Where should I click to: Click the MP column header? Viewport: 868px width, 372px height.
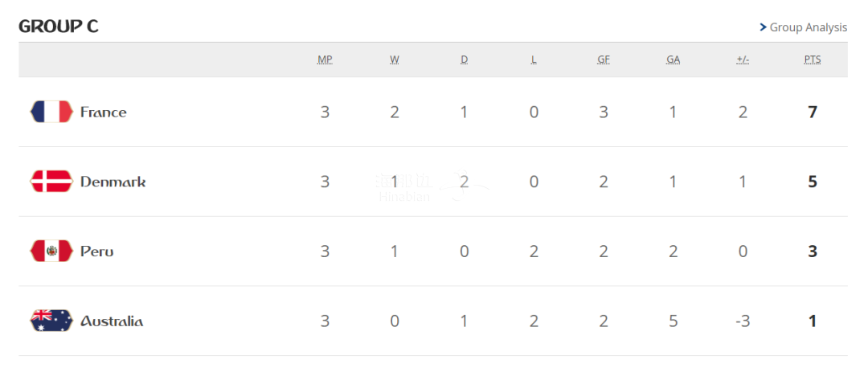point(325,59)
